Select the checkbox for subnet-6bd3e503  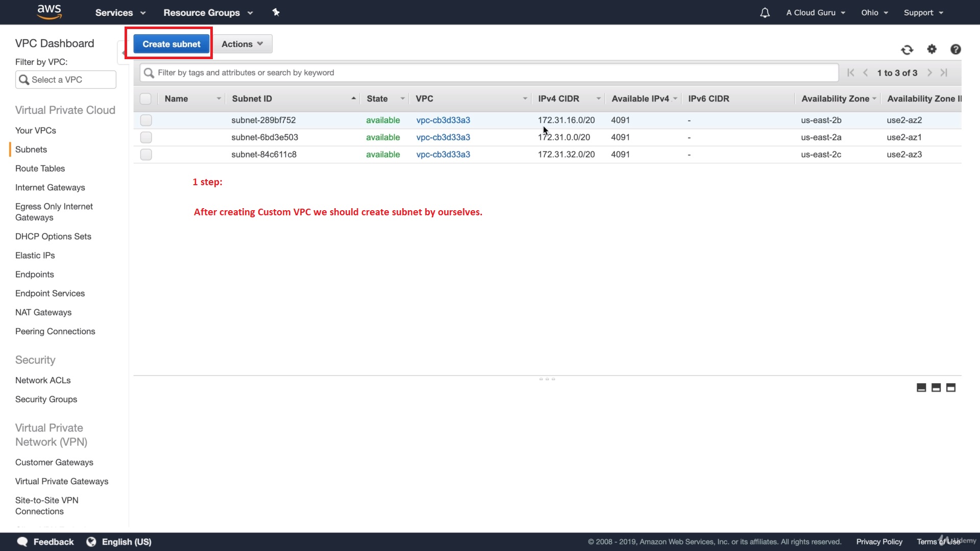pos(146,137)
